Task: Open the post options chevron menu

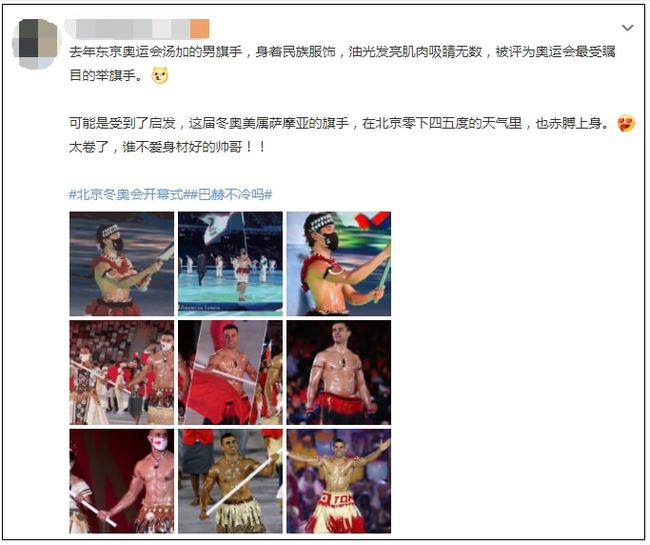Action: (627, 28)
